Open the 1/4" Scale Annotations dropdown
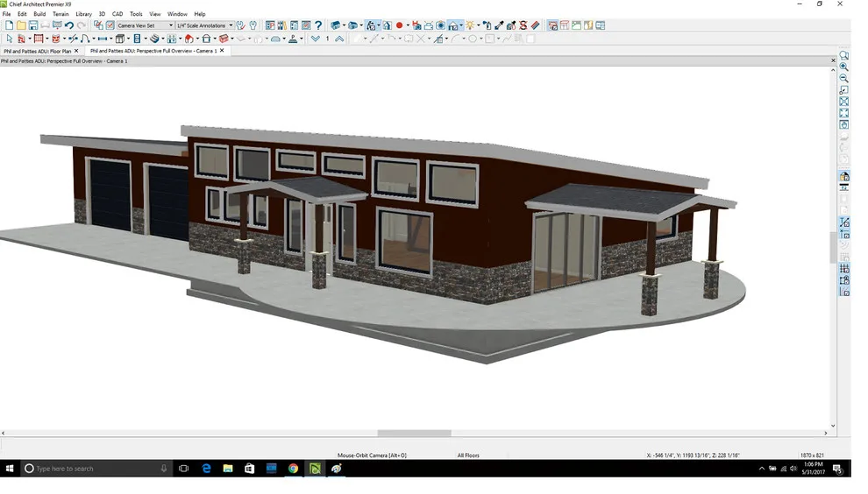The width and height of the screenshot is (868, 494). (x=204, y=25)
